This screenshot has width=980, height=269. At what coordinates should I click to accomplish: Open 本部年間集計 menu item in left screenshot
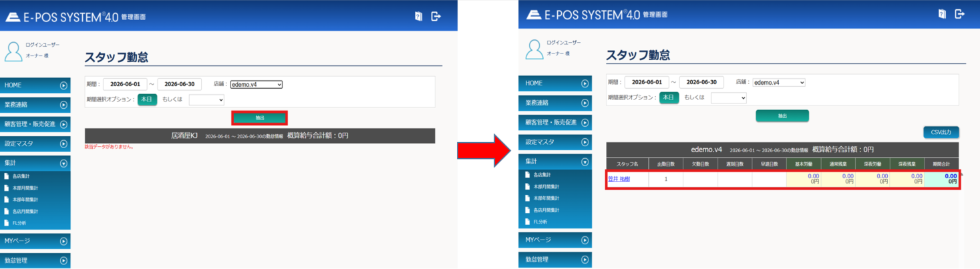click(x=25, y=199)
